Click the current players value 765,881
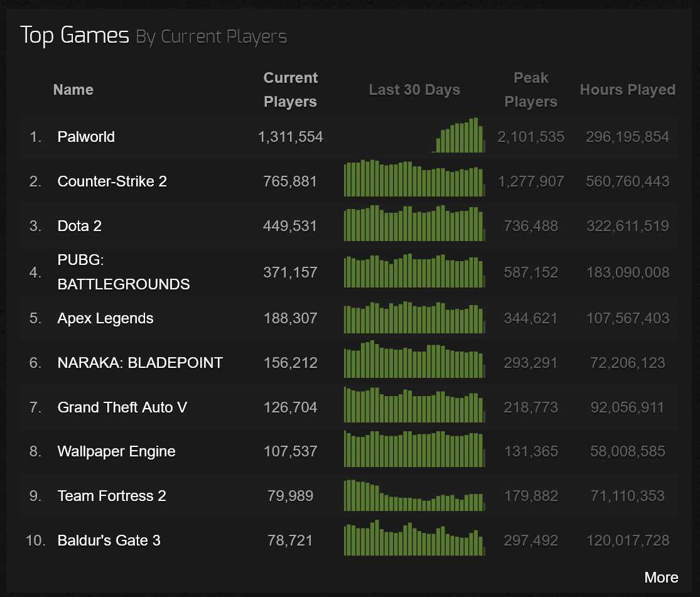This screenshot has width=700, height=597. [290, 181]
